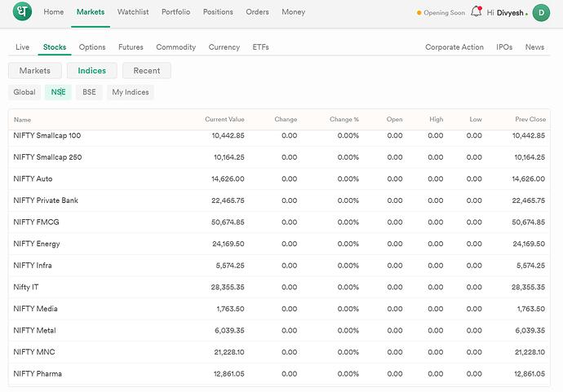Open the Watchlist page
This screenshot has width=563, height=392.
tap(133, 12)
